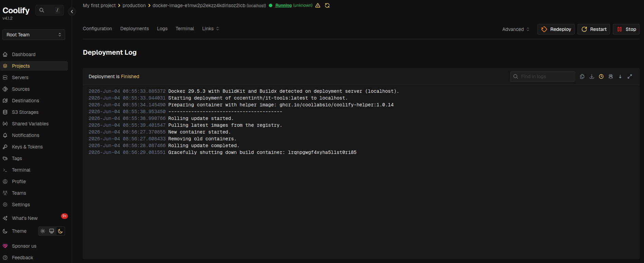Collapse the sidebar with the chevron button
The width and height of the screenshot is (644, 263).
pos(72,12)
